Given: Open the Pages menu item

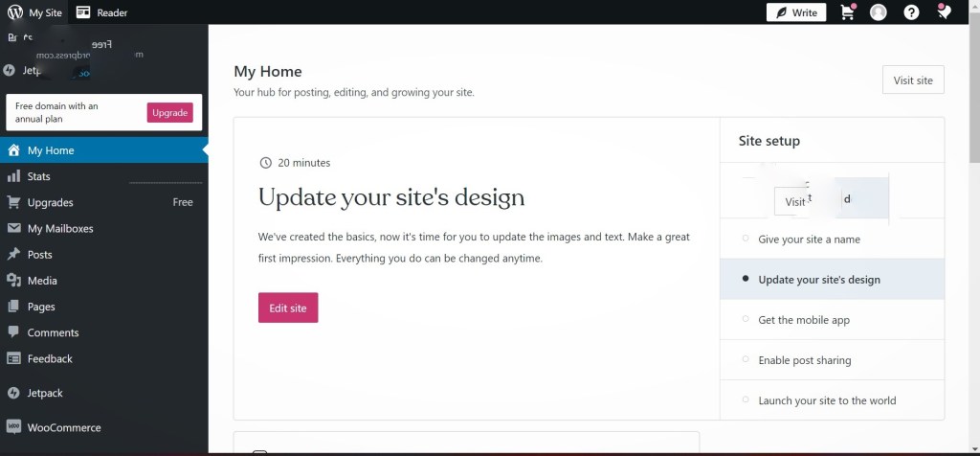Looking at the screenshot, I should click(x=41, y=307).
